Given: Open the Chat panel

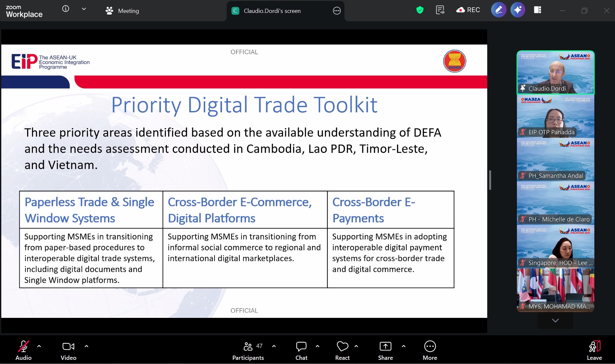Looking at the screenshot, I should (301, 350).
